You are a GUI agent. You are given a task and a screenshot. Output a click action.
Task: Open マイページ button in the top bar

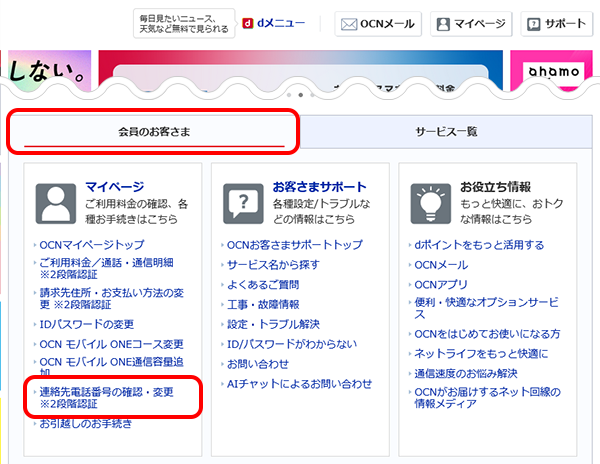point(469,23)
